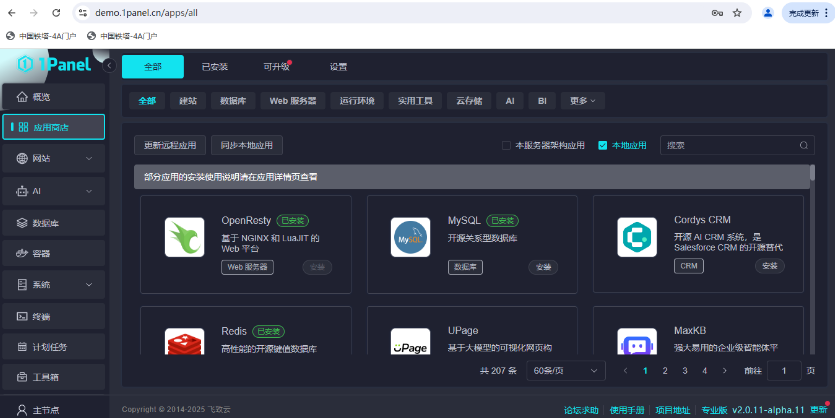Open 使用手册 footer link
The width and height of the screenshot is (835, 418).
click(x=627, y=410)
